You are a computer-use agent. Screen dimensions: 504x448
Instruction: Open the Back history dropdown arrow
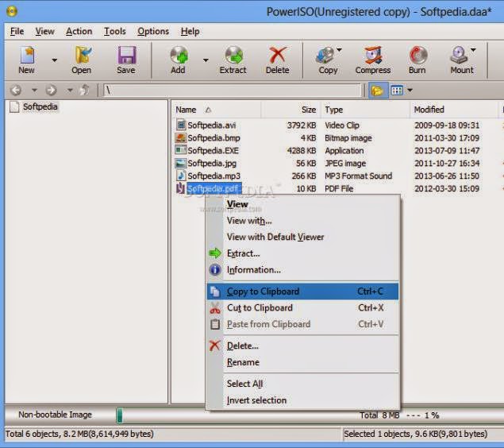click(34, 91)
